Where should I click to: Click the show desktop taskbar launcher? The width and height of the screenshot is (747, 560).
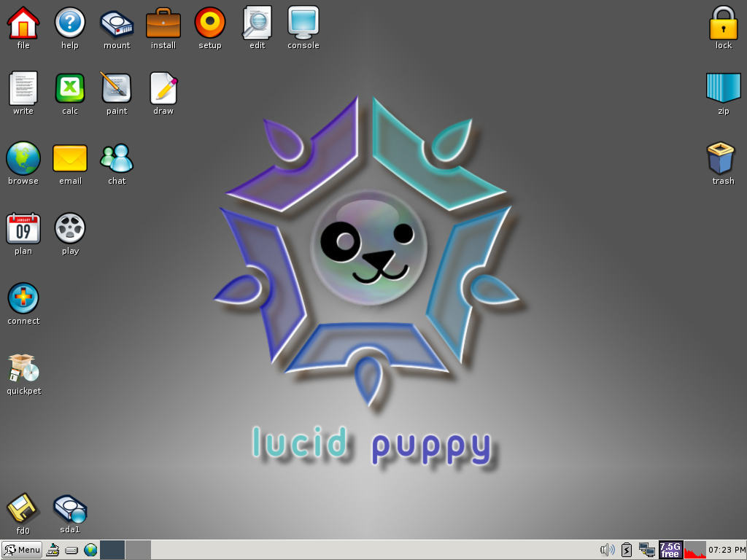click(53, 550)
